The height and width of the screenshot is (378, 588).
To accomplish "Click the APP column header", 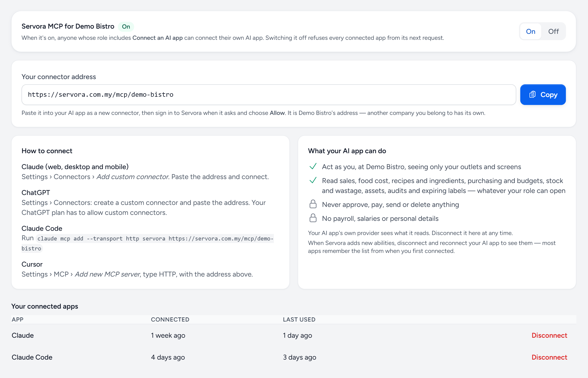I will (17, 319).
